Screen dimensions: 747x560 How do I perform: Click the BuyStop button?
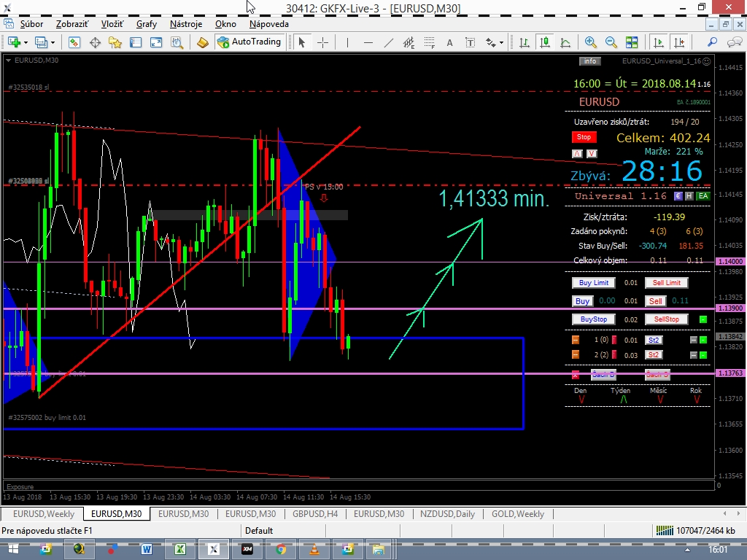(x=594, y=319)
